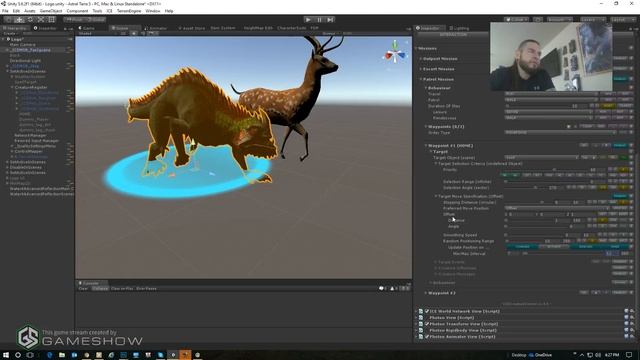Click the Photon View script icon
The height and width of the screenshot is (360, 640).
coord(421,318)
